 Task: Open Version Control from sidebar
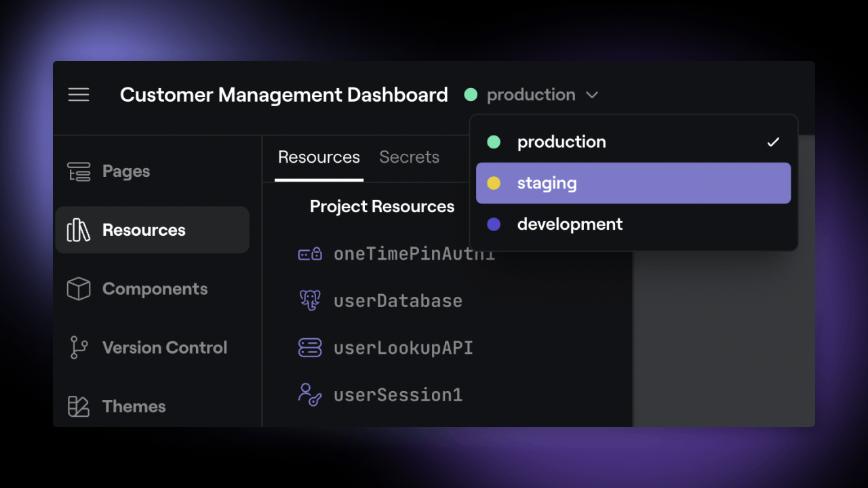point(164,348)
